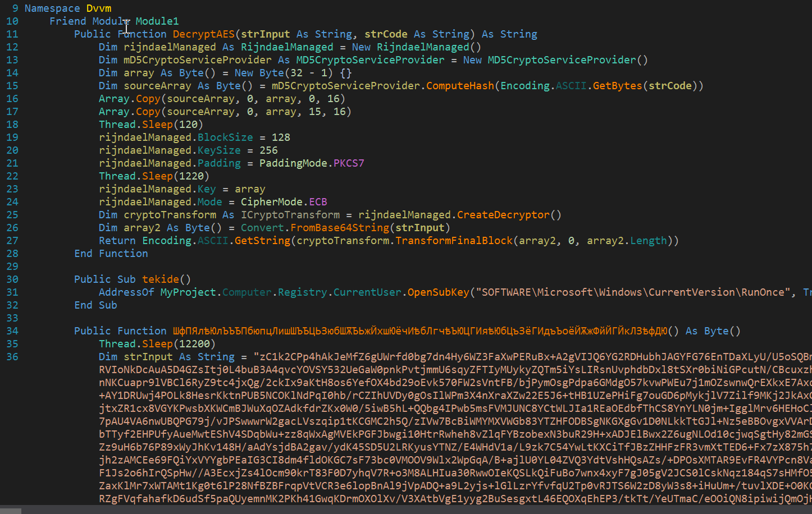Click base64 line starting "RZgFVqfahafkD6udSf5"
This screenshot has height=514, width=812.
[x=455, y=499]
